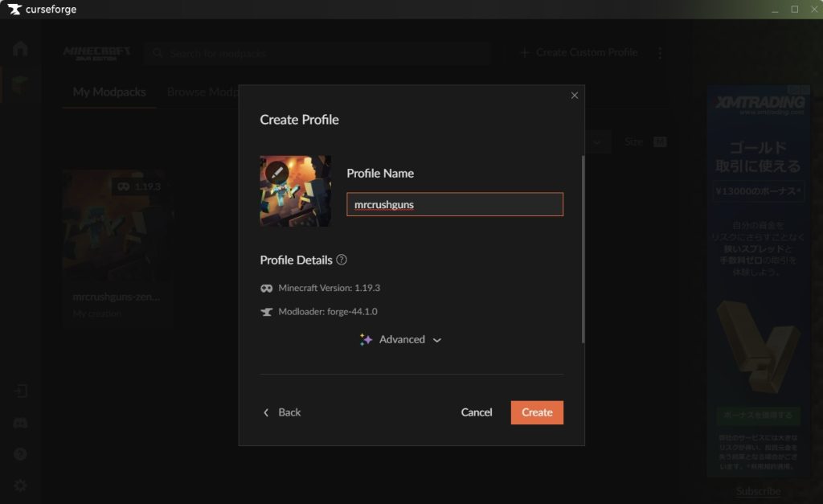Click the Modloader anvil icon
Viewport: 823px width, 504px height.
click(267, 312)
